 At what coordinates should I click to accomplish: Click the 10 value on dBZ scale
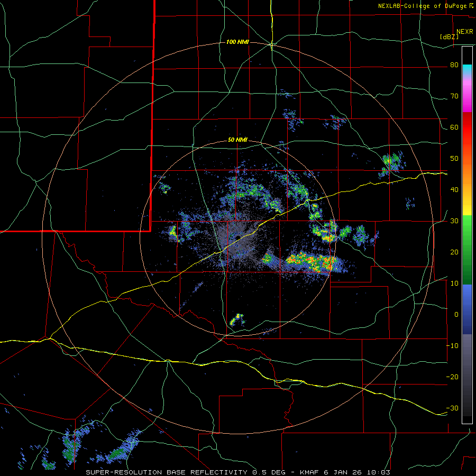coord(454,283)
